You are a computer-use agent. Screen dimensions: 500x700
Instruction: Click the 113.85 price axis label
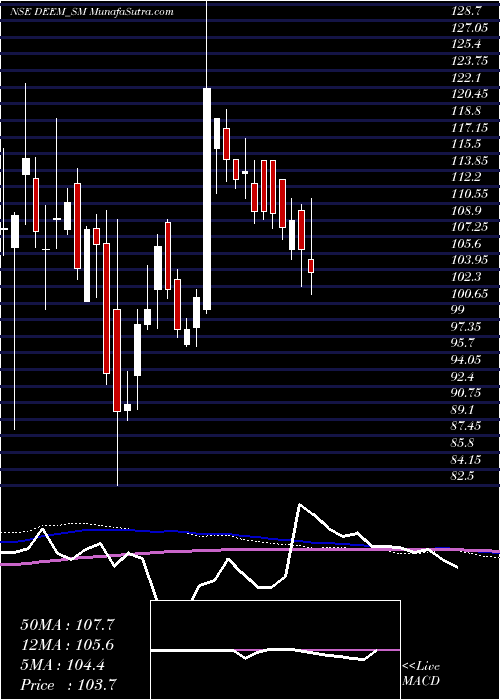pyautogui.click(x=469, y=161)
